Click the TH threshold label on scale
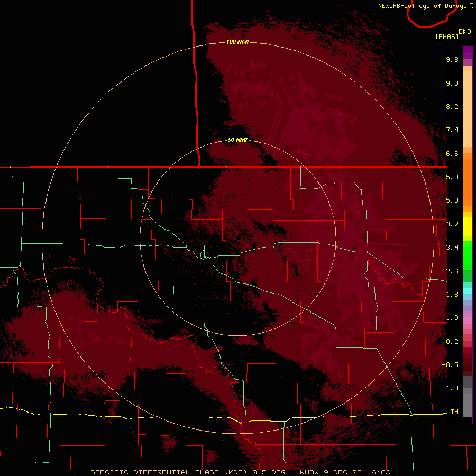Screen dimensions: 476x476 point(454,412)
